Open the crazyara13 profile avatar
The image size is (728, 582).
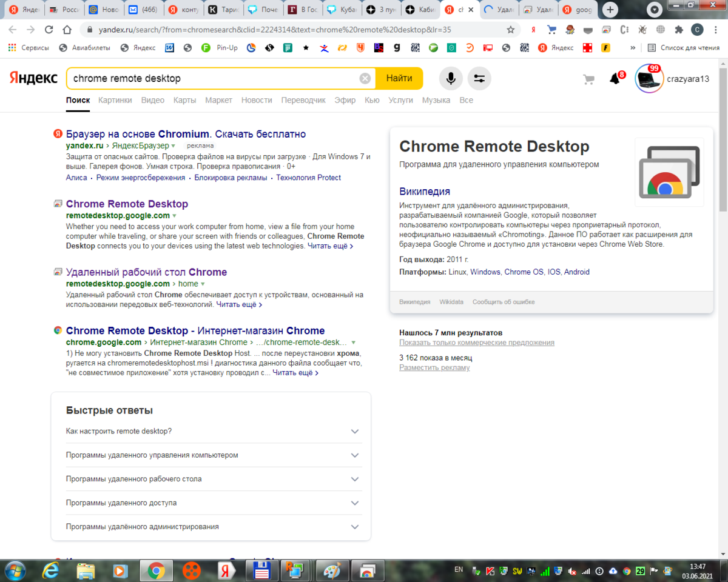point(649,79)
